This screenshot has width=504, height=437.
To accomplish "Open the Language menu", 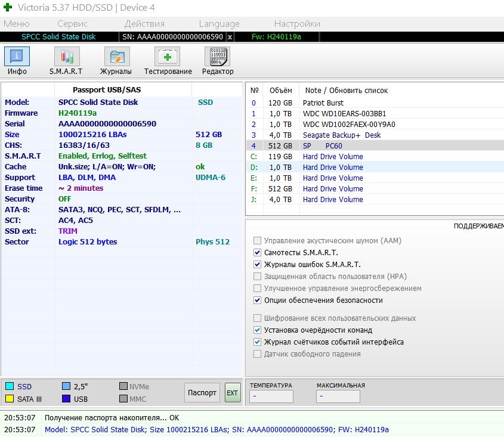I will [219, 24].
